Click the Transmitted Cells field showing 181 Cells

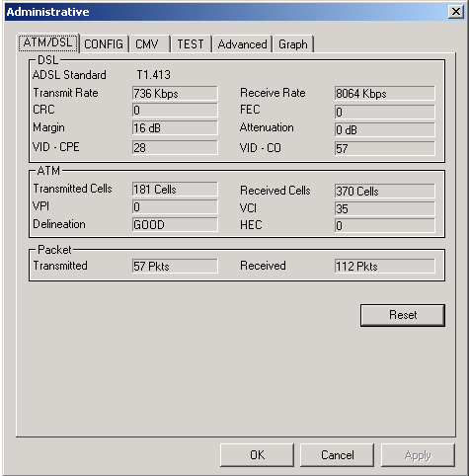coord(175,190)
